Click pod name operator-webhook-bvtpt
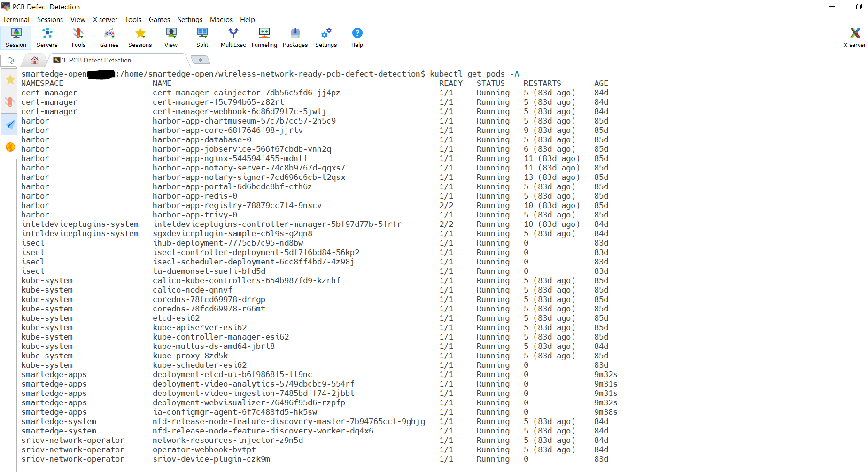868x472 pixels. (x=204, y=449)
